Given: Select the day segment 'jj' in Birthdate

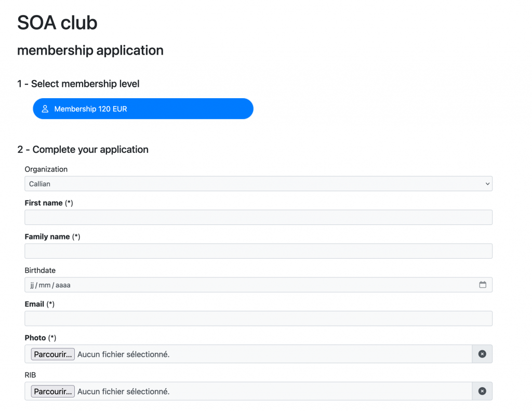Looking at the screenshot, I should click(32, 285).
